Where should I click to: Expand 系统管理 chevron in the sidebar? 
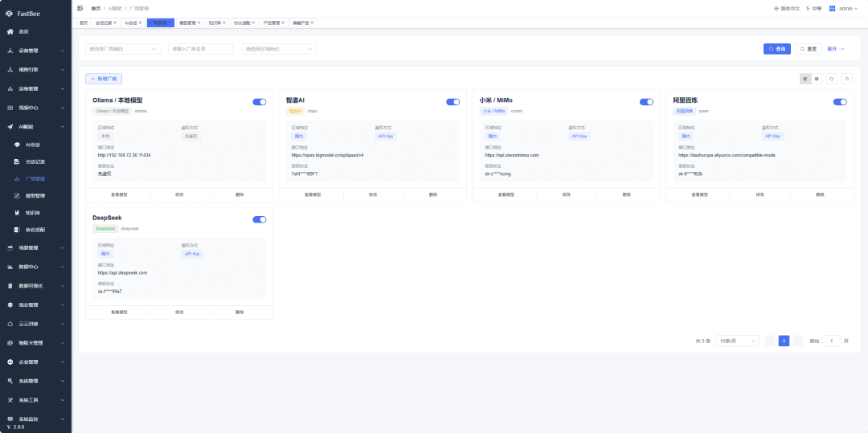click(x=63, y=381)
